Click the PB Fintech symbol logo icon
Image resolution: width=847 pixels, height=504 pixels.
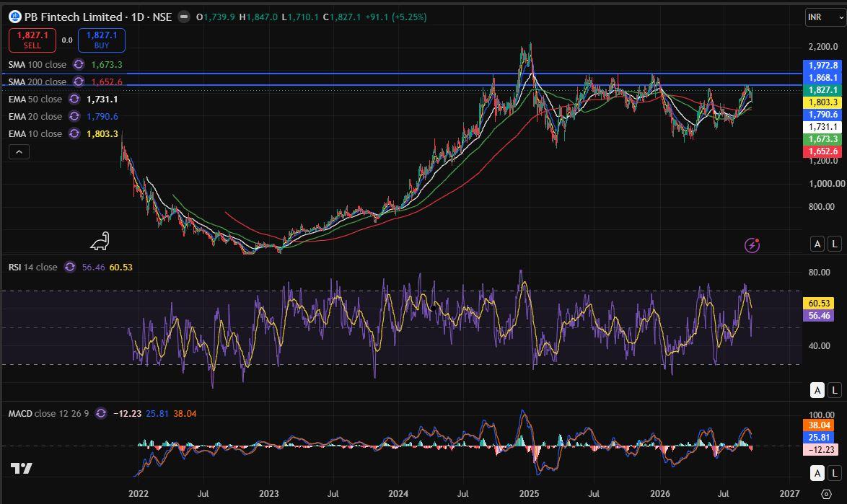15,17
